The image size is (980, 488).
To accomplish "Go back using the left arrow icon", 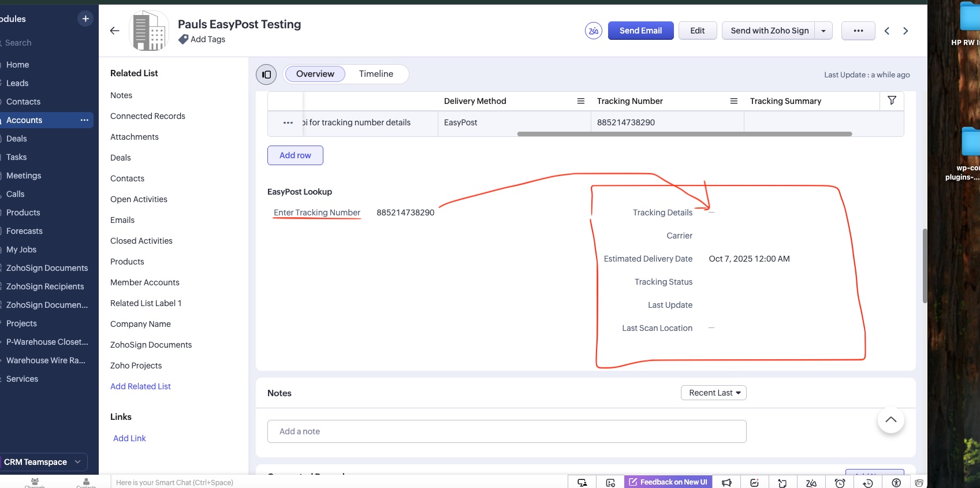I will 115,31.
